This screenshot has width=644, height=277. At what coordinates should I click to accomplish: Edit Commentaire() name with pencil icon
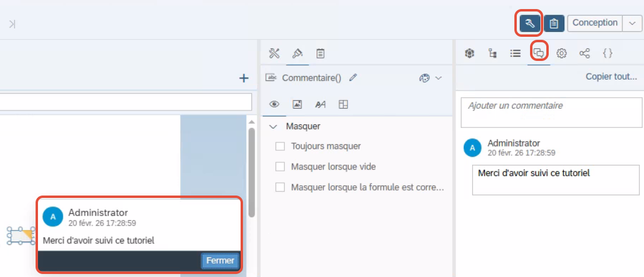(353, 78)
